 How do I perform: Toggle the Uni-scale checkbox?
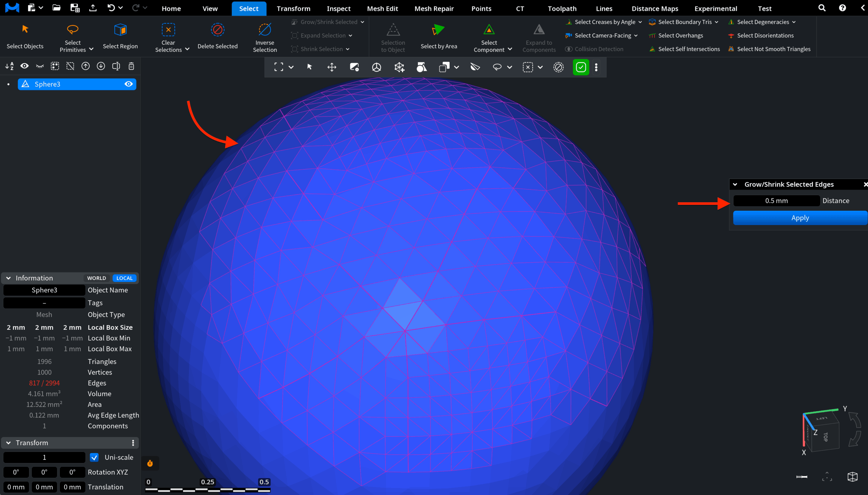pos(94,457)
